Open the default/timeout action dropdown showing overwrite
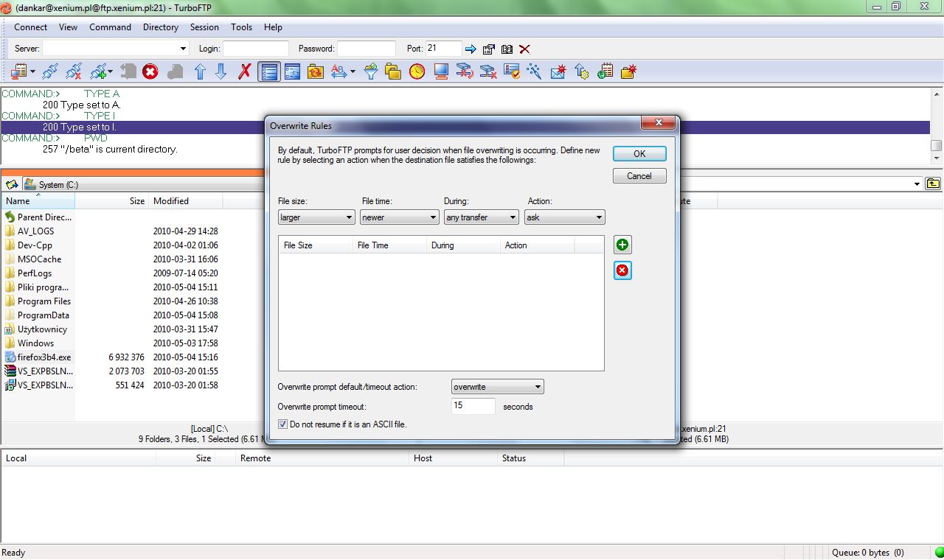Image resolution: width=944 pixels, height=560 pixels. pos(498,387)
